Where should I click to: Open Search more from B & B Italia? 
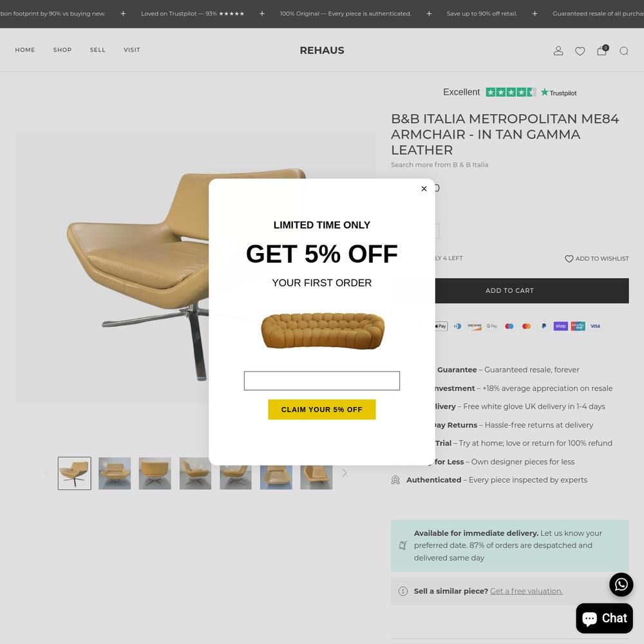(439, 165)
